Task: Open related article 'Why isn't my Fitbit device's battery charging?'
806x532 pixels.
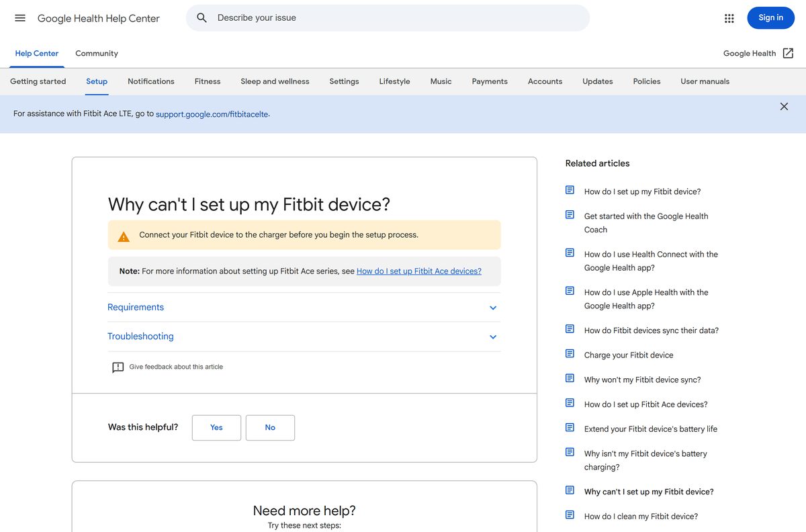Action: pyautogui.click(x=645, y=460)
